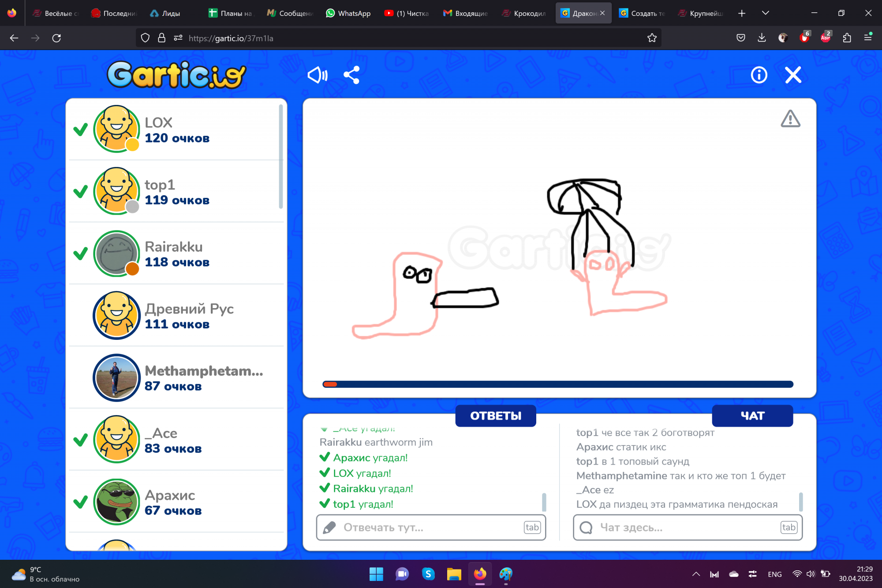Viewport: 882px width, 588px height.
Task: Click the share icon next to sound
Action: (351, 74)
